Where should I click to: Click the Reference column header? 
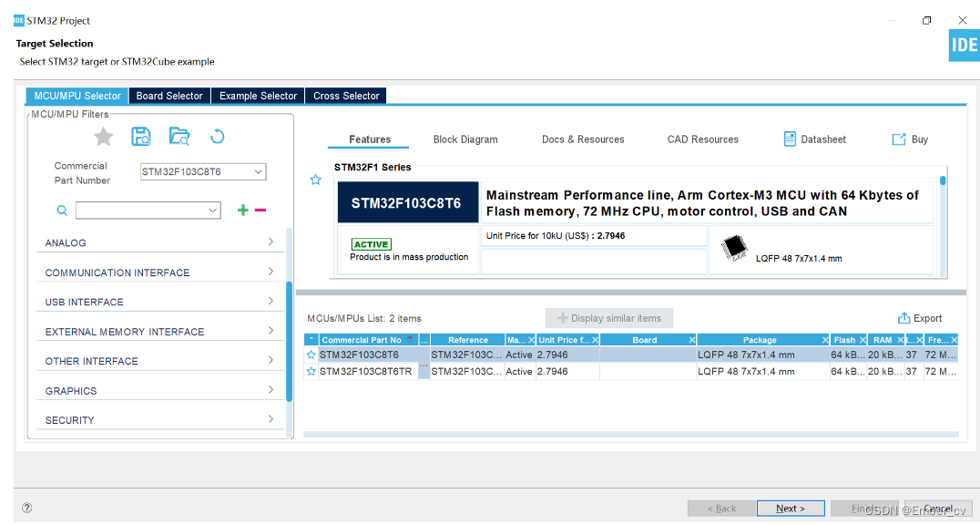467,340
